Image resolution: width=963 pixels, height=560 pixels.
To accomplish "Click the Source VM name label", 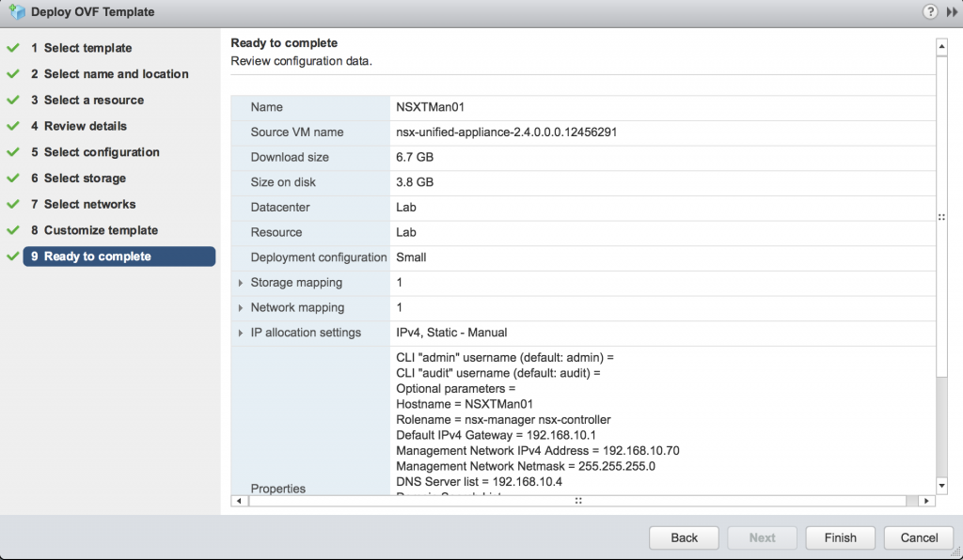I will pos(296,132).
